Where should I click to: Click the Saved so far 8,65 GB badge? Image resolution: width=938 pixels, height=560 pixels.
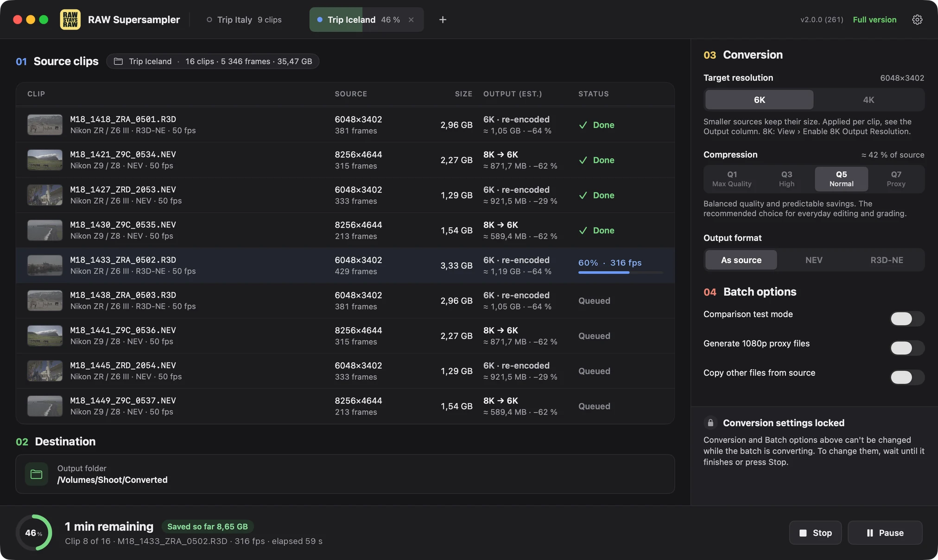[x=207, y=526]
